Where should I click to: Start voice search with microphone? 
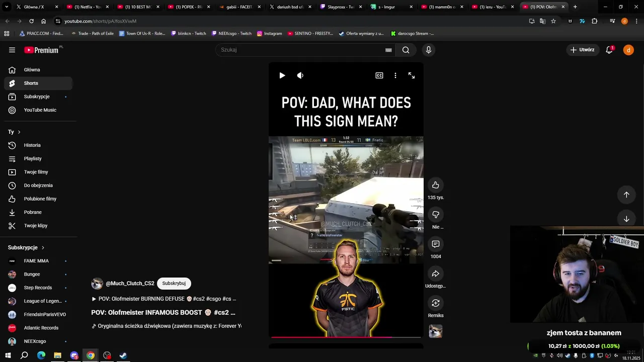click(429, 50)
